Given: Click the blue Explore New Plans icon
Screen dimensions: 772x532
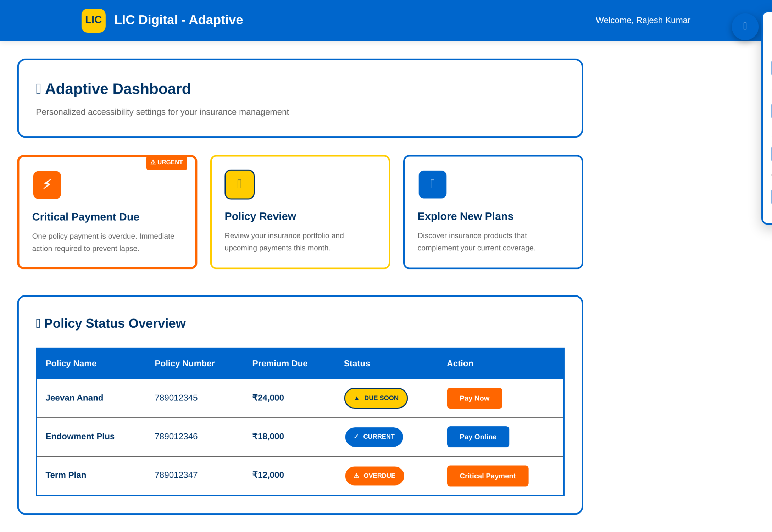Looking at the screenshot, I should click(x=432, y=184).
